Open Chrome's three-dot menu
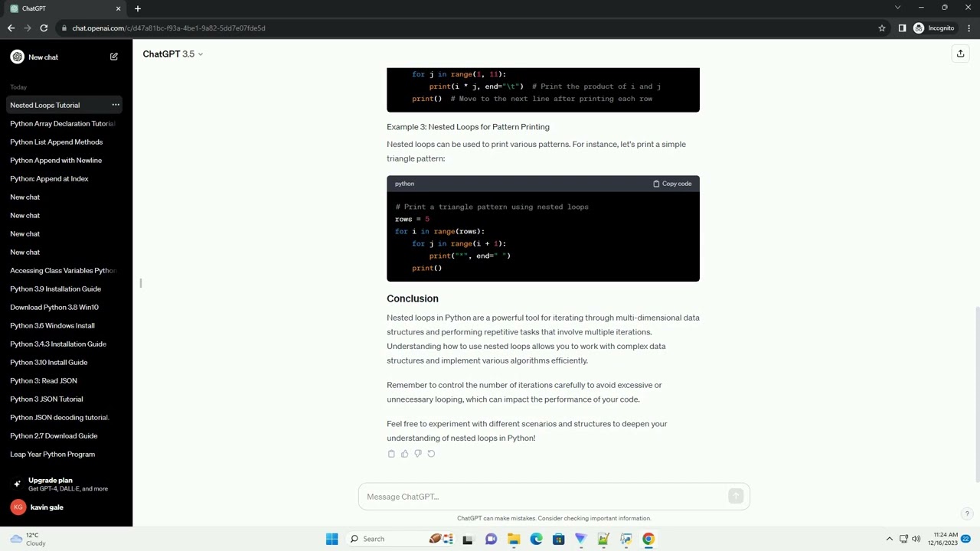 [x=969, y=28]
